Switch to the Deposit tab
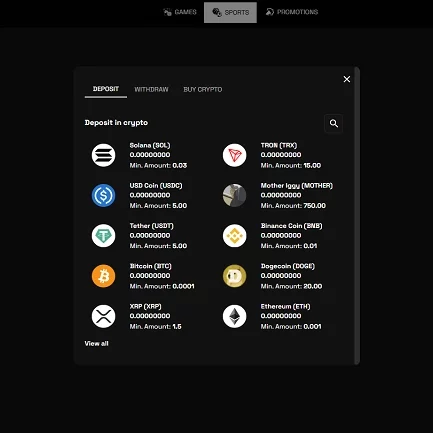 pos(106,89)
